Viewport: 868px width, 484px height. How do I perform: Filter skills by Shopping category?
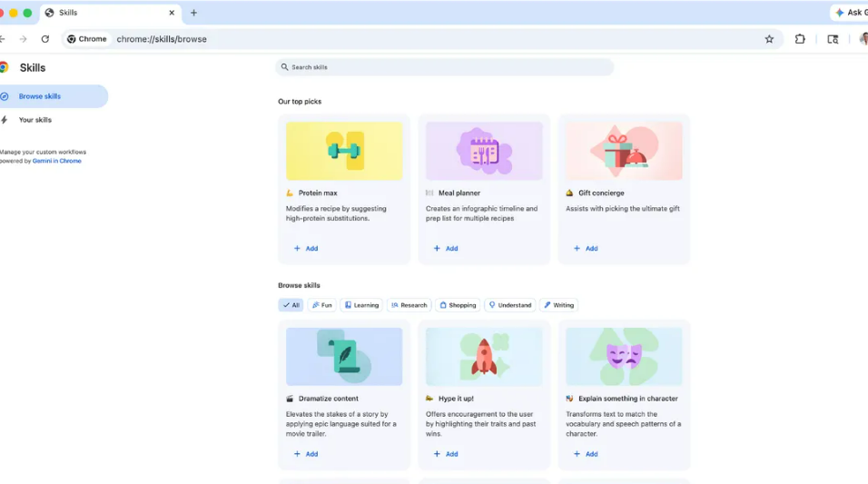click(x=457, y=305)
